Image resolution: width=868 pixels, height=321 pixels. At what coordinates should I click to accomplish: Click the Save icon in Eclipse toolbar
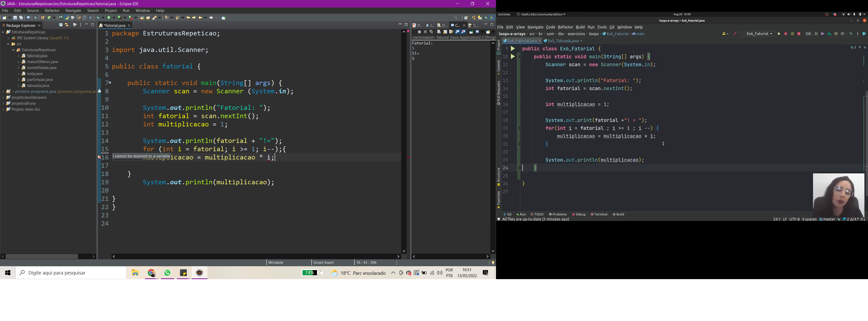[x=15, y=18]
